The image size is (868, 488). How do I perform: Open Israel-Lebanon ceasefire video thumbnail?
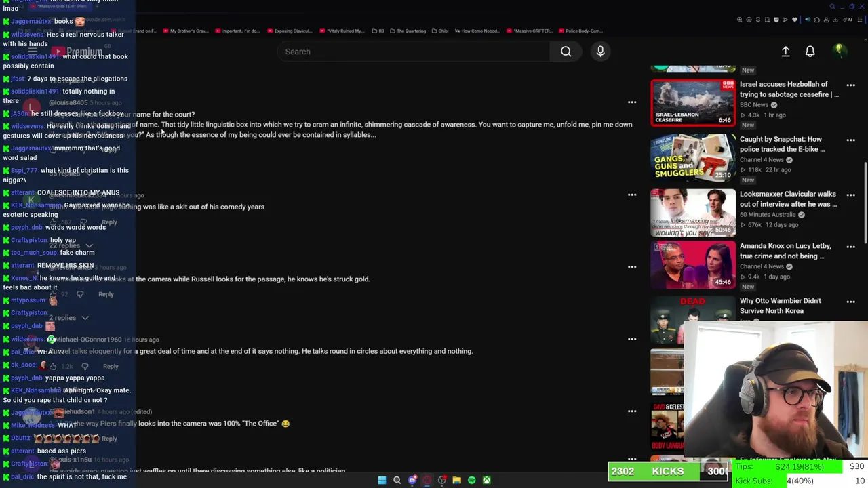(x=693, y=102)
